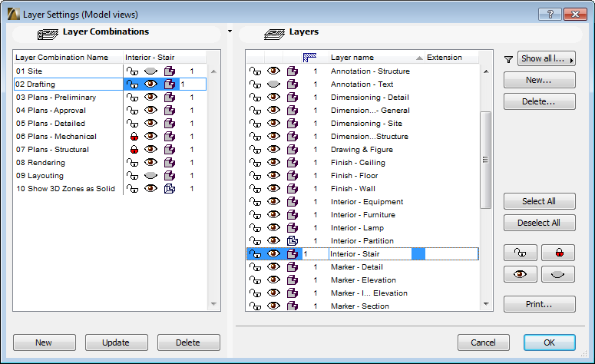
Task: Click layers list scroll down arrow
Action: [486, 304]
